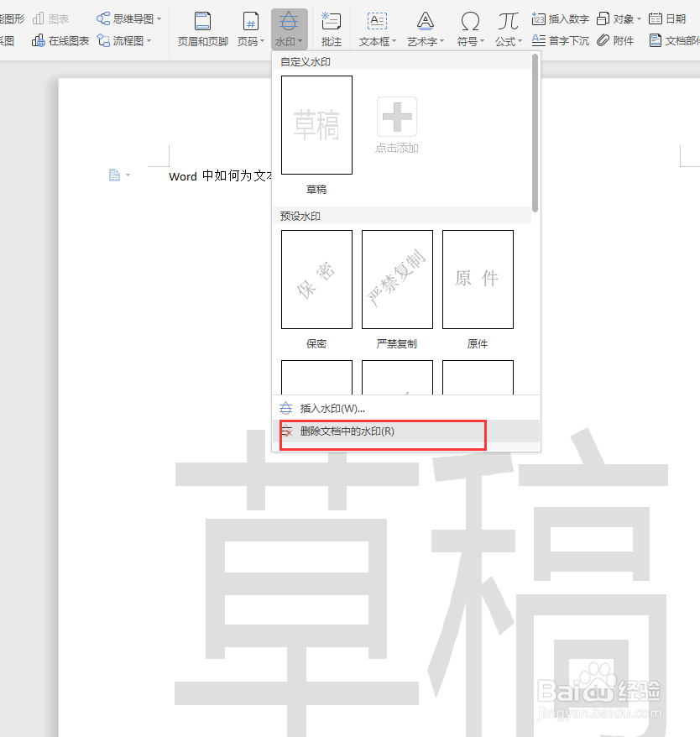This screenshot has height=737, width=700.
Task: Open the 符号 symbol dropdown
Action: 468,28
